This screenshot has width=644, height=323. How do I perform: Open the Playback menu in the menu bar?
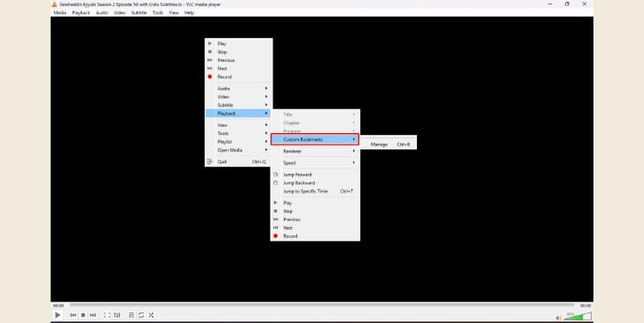[x=81, y=12]
